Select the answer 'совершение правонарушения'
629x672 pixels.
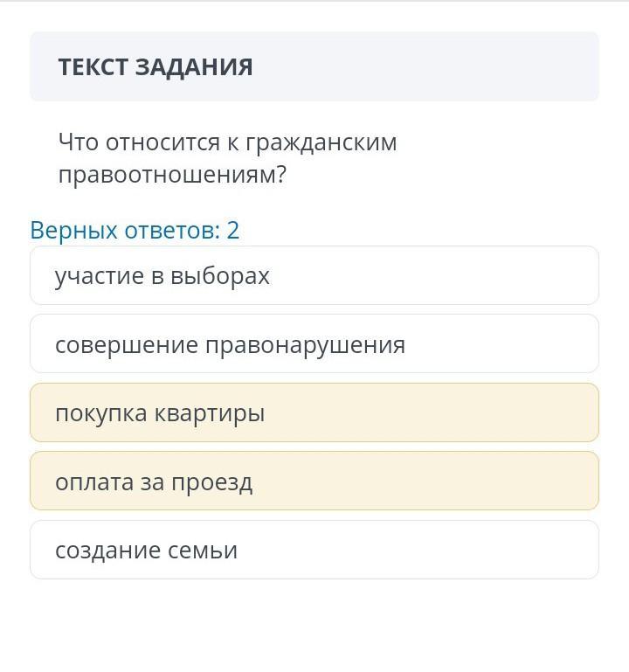314,344
